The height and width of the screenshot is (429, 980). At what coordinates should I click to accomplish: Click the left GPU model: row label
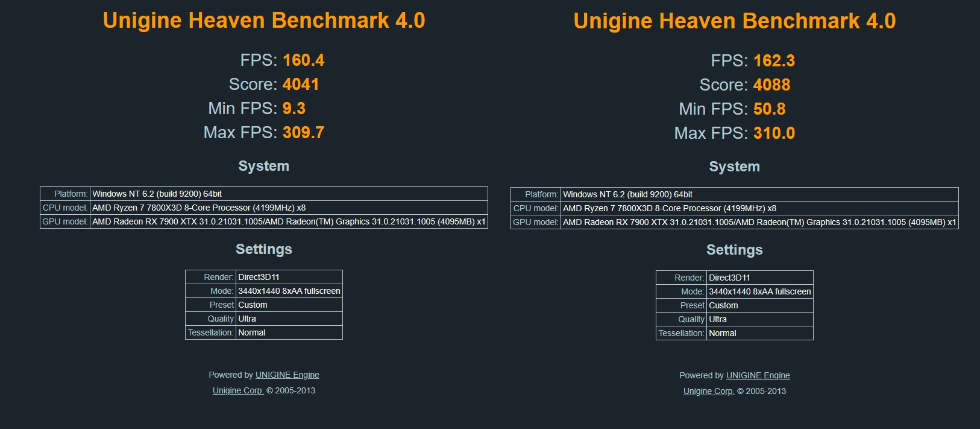[x=65, y=221]
